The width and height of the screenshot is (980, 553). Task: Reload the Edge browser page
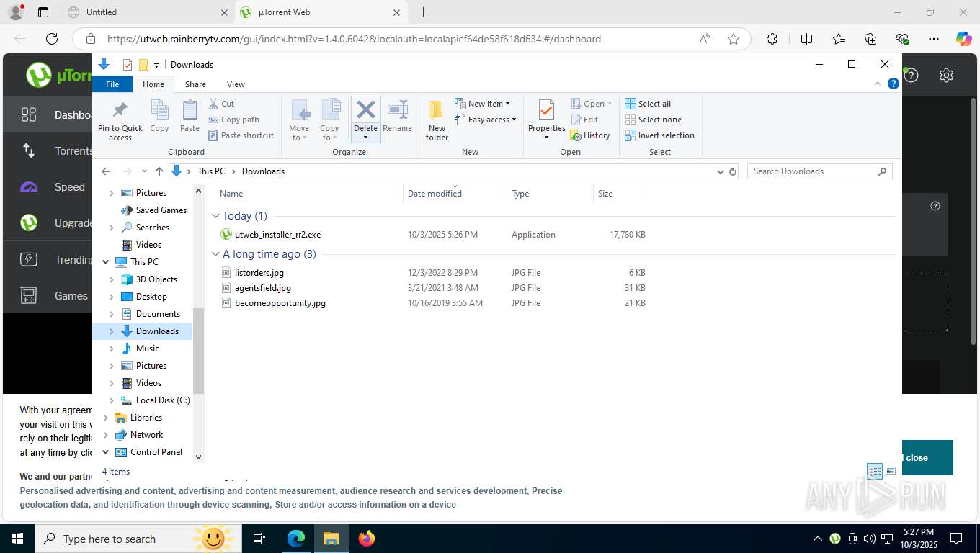point(52,39)
